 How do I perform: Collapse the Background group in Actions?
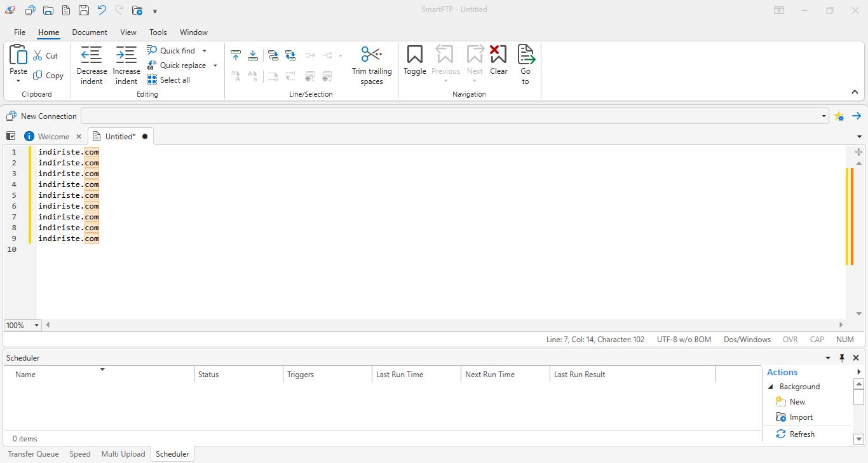pos(771,387)
